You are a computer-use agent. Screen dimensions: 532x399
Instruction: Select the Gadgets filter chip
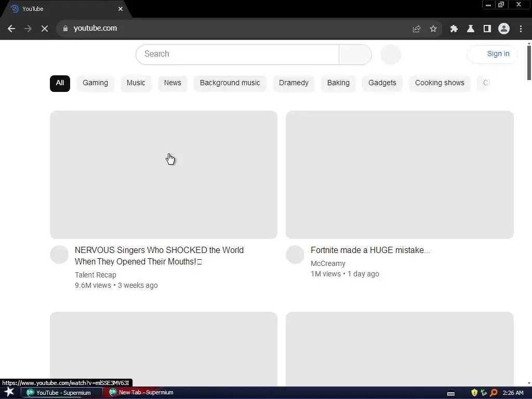pos(382,84)
